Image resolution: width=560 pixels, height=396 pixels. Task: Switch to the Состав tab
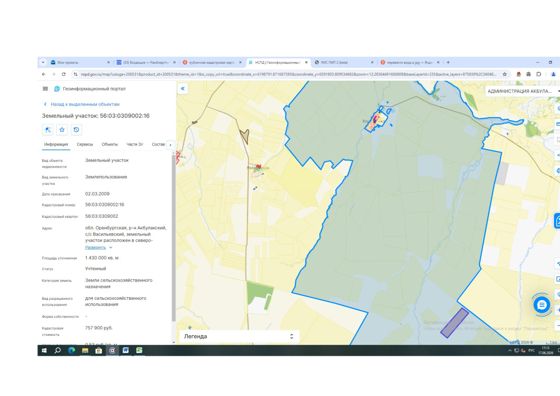tap(158, 145)
